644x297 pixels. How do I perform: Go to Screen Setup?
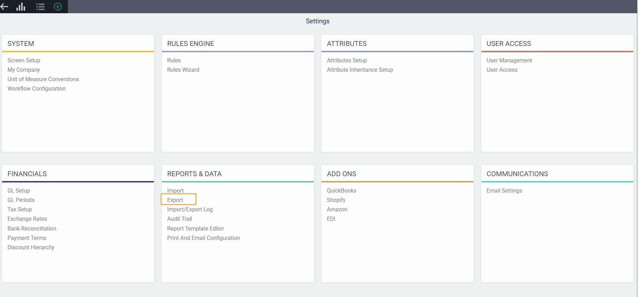coord(24,60)
